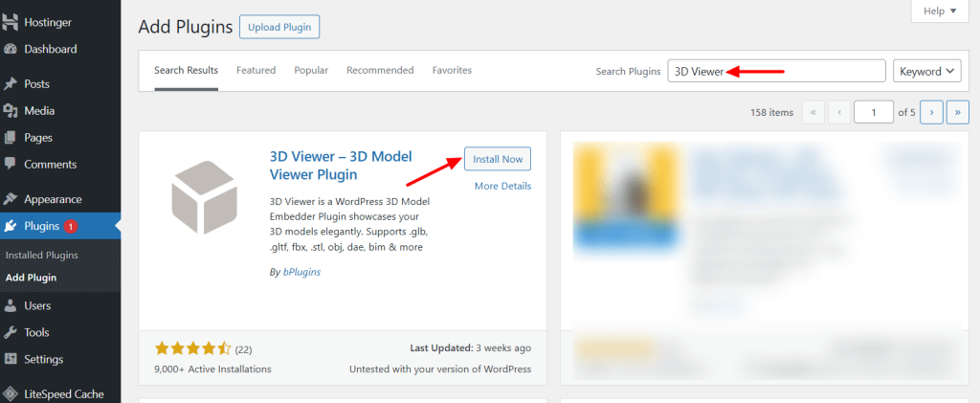
Task: Switch to the Recommended tab
Action: (380, 71)
